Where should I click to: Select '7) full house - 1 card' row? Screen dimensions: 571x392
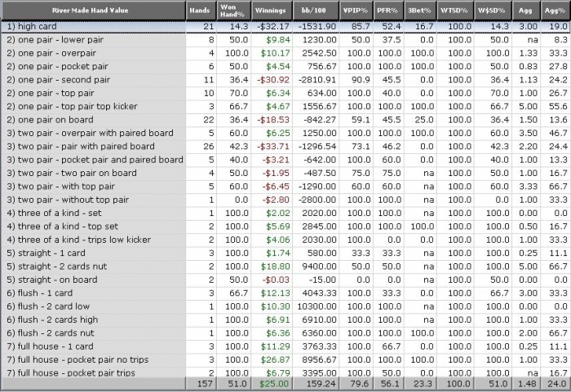click(x=285, y=346)
